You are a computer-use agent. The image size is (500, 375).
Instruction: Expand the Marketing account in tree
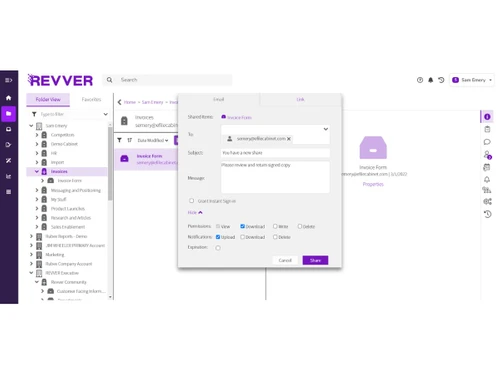tap(32, 255)
